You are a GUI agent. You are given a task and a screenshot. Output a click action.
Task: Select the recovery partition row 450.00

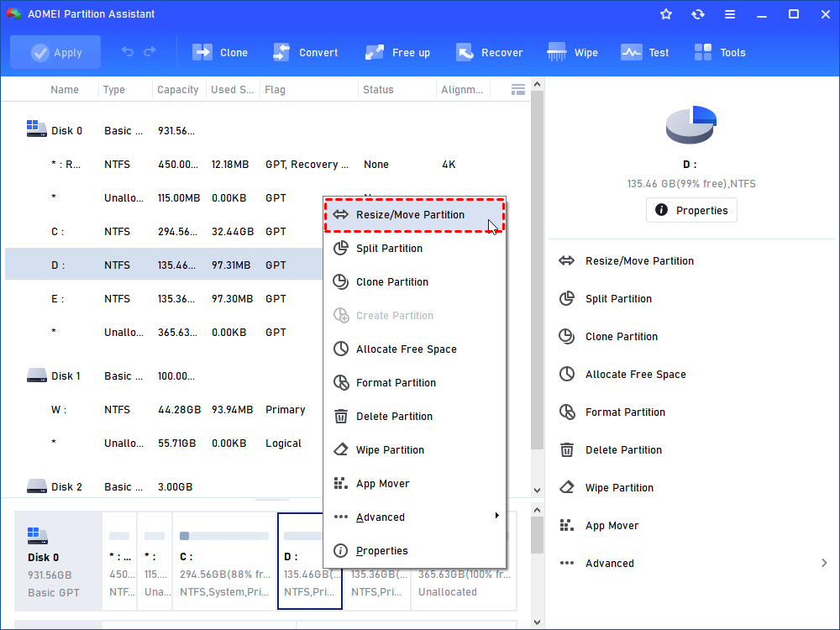pos(267,165)
